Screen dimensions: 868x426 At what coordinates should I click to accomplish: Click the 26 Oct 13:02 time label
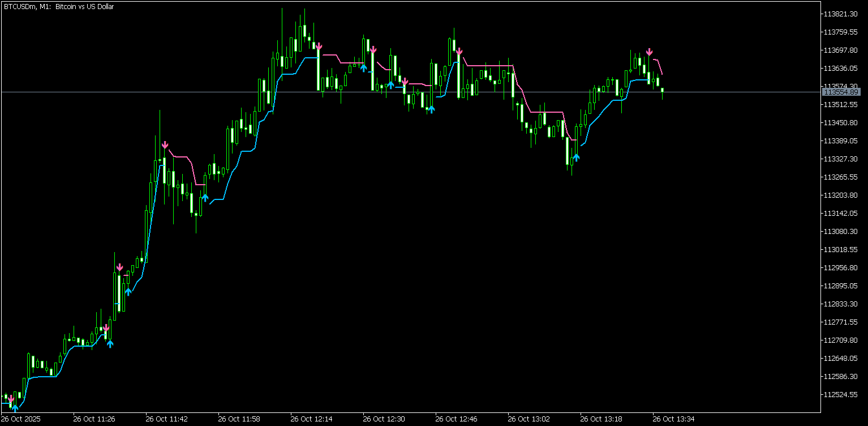[x=528, y=419]
